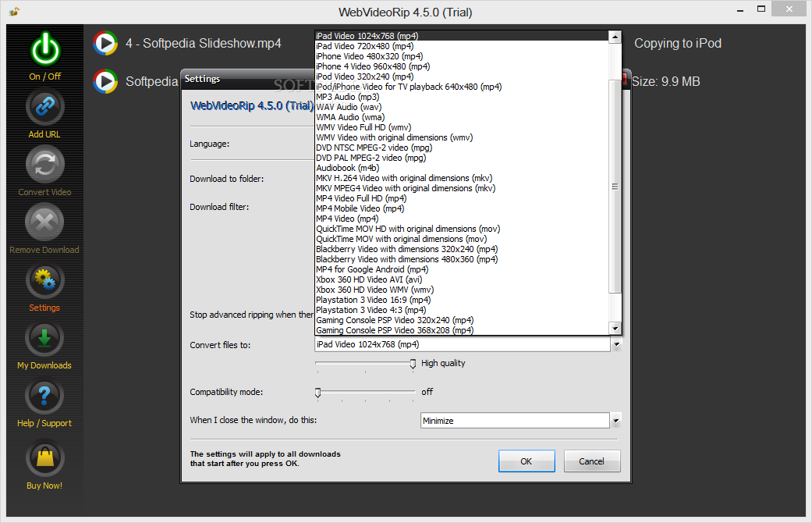
Task: Expand the close-window action dropdown arrow
Action: pyautogui.click(x=615, y=421)
